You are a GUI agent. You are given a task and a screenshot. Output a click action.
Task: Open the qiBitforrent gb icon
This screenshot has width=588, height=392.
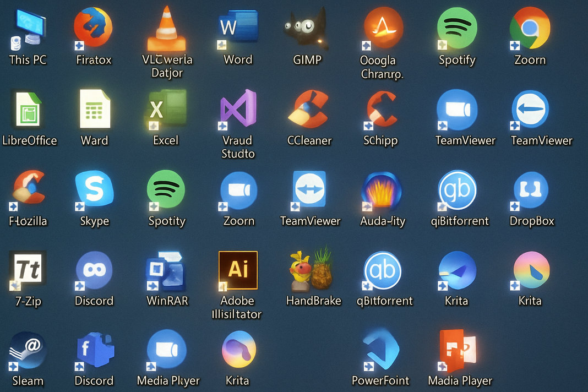[x=457, y=190]
